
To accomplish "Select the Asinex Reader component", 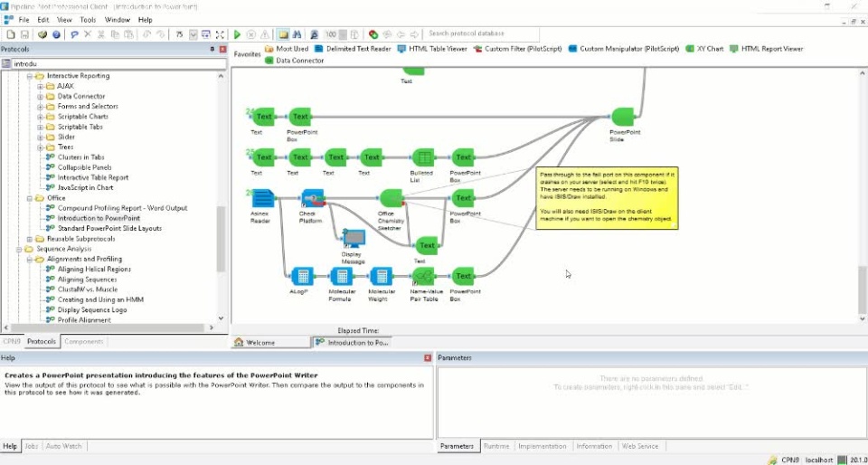I will [262, 199].
